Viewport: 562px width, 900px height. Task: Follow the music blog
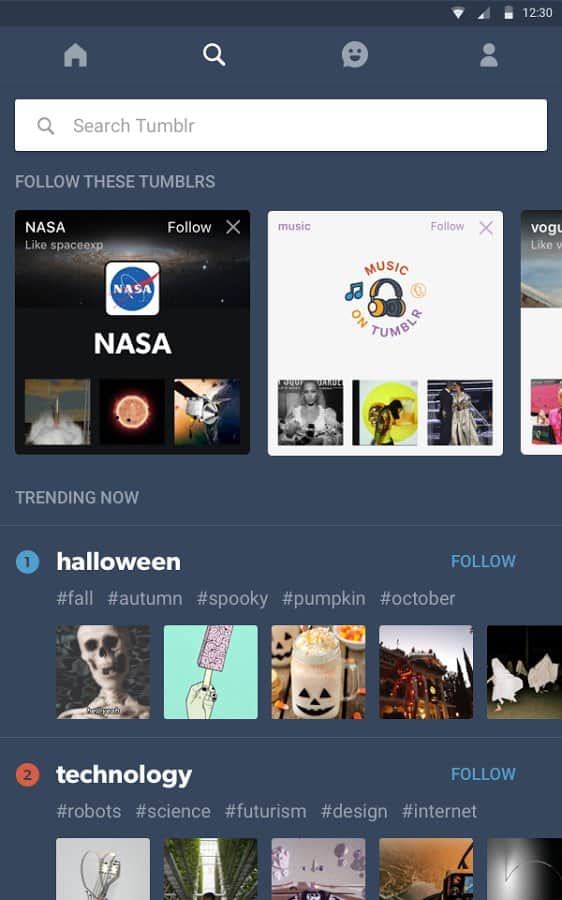447,226
